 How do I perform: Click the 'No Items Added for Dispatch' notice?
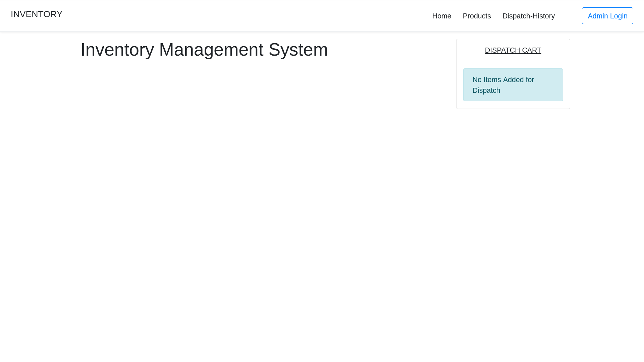[513, 85]
